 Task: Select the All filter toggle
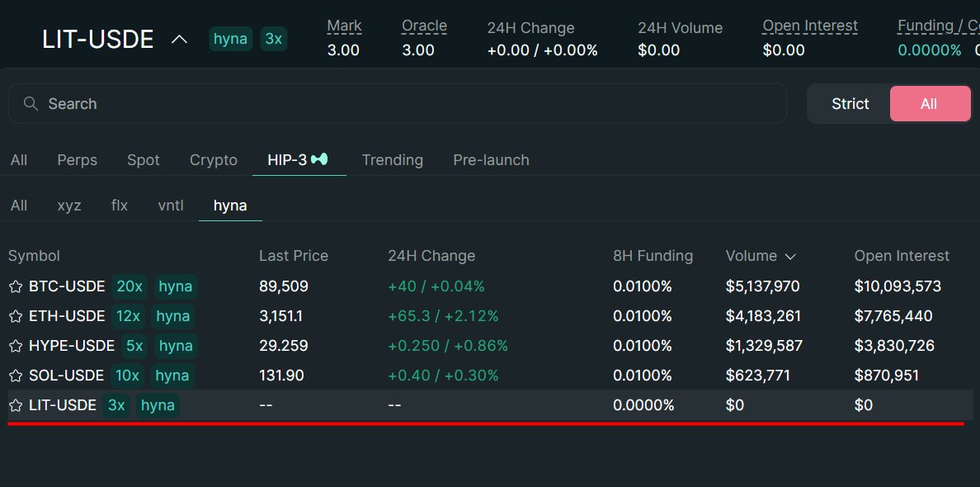(930, 104)
